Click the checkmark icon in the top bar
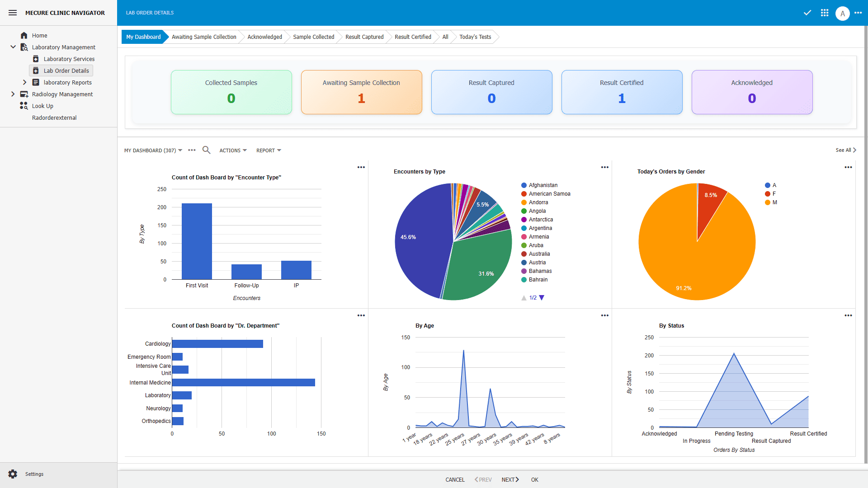Image resolution: width=868 pixels, height=488 pixels. [807, 13]
